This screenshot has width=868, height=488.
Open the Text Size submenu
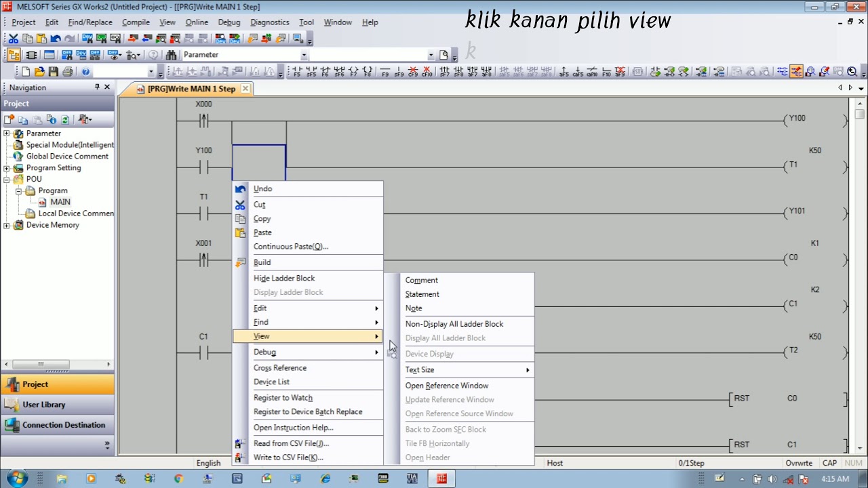[467, 370]
